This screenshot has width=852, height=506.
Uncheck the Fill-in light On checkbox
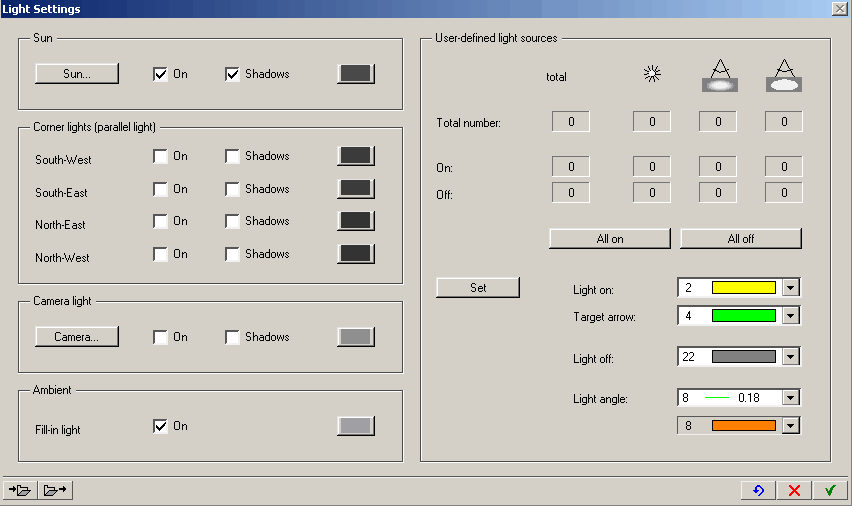point(160,426)
